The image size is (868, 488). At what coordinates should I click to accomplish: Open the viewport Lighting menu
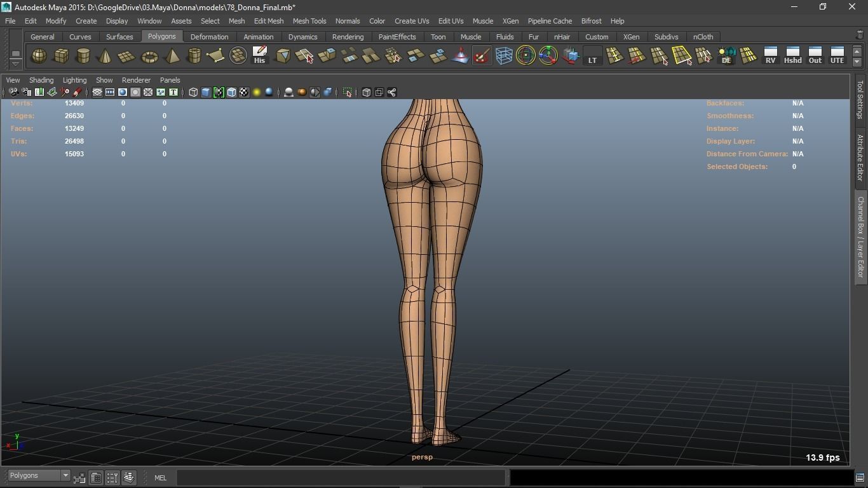click(x=74, y=80)
